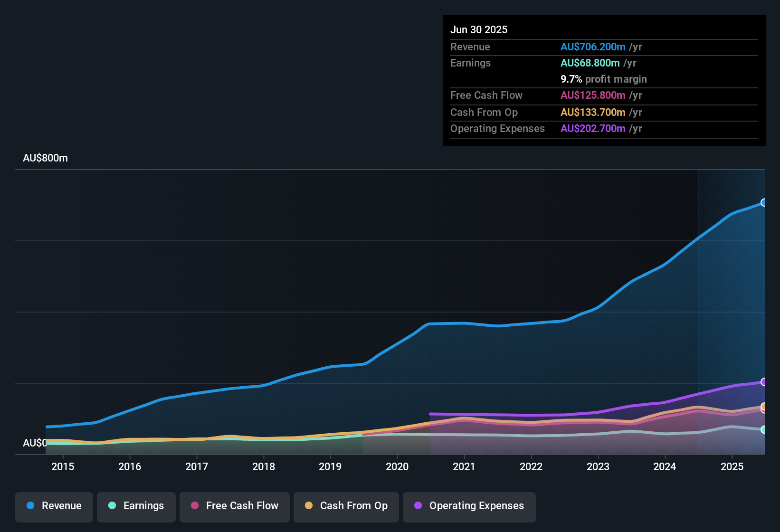Toggle the Revenue series visibility
780x532 pixels.
pyautogui.click(x=54, y=506)
